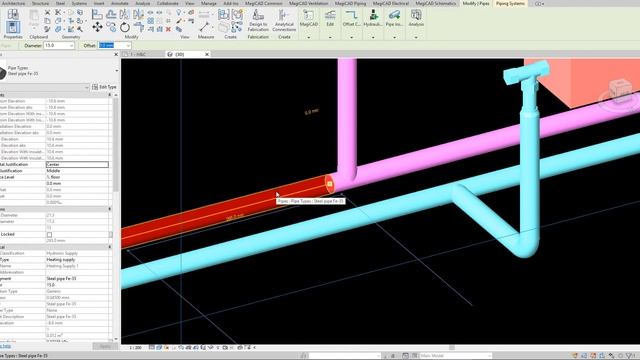Viewport: 640px width, 360px height.
Task: Click the Type Properties icon above Properties
Action: [13, 13]
